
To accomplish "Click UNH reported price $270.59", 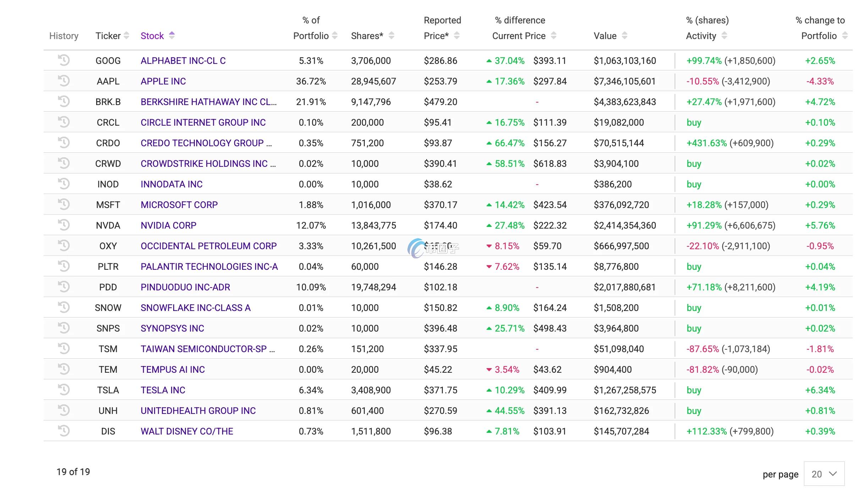I will (440, 411).
